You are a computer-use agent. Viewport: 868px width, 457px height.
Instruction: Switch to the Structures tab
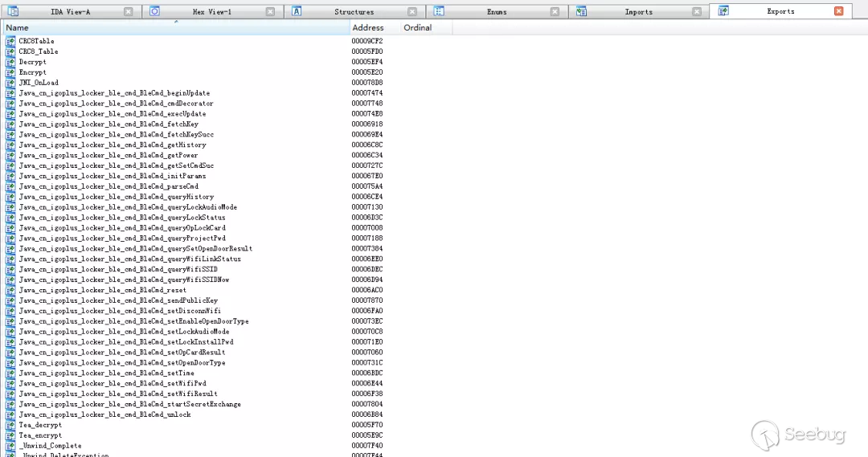[354, 11]
